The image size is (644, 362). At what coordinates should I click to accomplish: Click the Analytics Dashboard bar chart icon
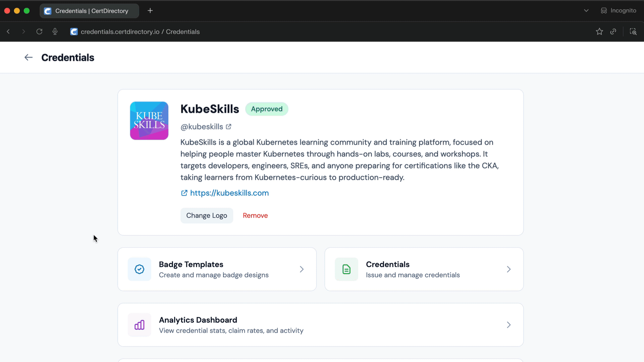click(140, 325)
